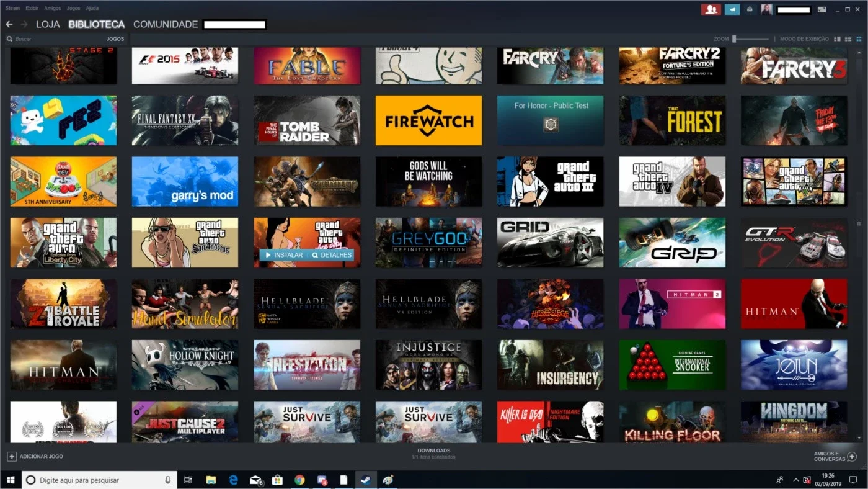The image size is (868, 489).
Task: Show hidden system tray icons
Action: pyautogui.click(x=796, y=480)
